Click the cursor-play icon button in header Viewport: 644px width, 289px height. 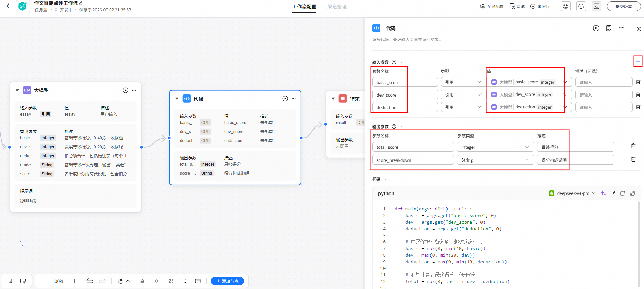566,6
